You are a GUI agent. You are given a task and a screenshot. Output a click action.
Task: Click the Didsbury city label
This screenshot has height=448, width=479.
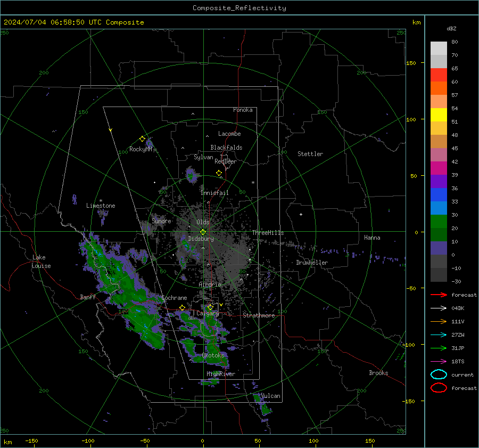click(201, 239)
